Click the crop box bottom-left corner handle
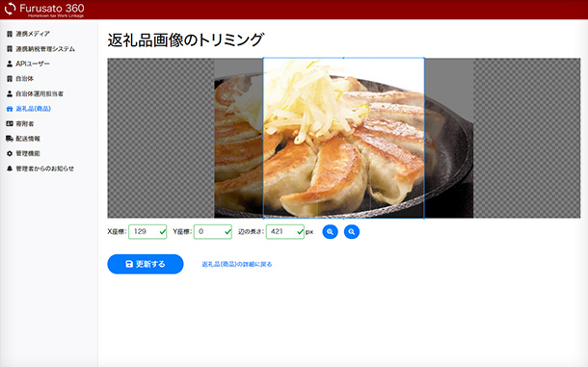 (x=263, y=218)
